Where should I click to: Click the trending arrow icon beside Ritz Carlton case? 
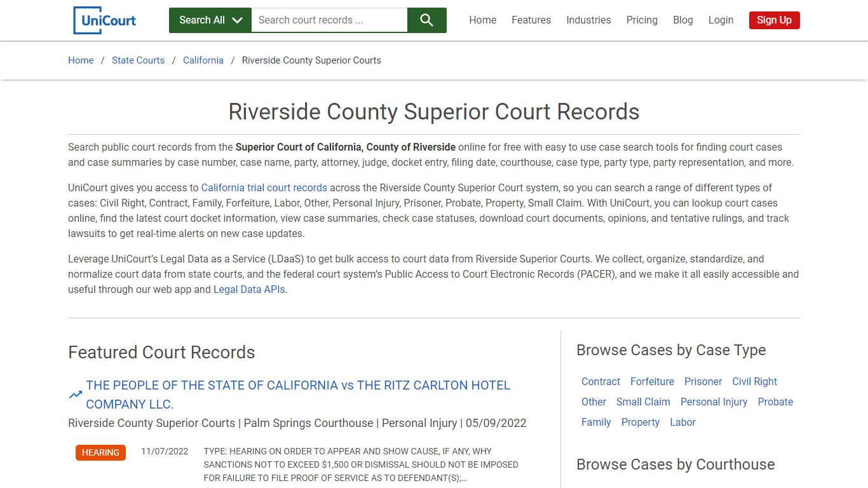pyautogui.click(x=76, y=395)
